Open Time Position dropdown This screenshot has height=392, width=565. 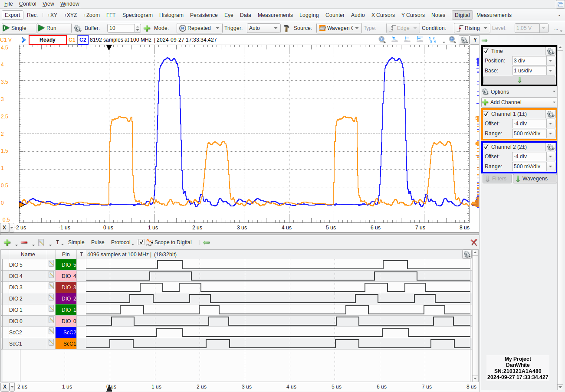551,61
